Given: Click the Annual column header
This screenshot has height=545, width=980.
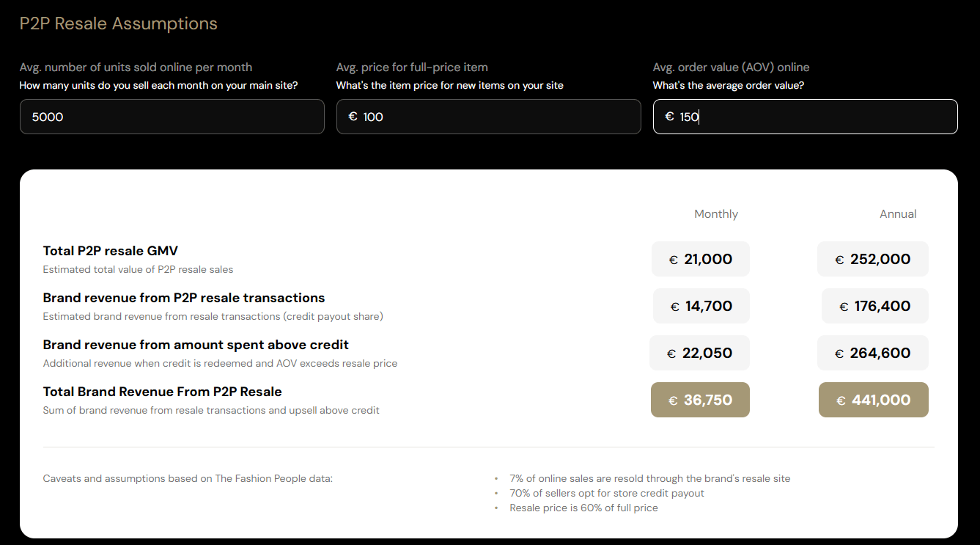Looking at the screenshot, I should pyautogui.click(x=898, y=214).
